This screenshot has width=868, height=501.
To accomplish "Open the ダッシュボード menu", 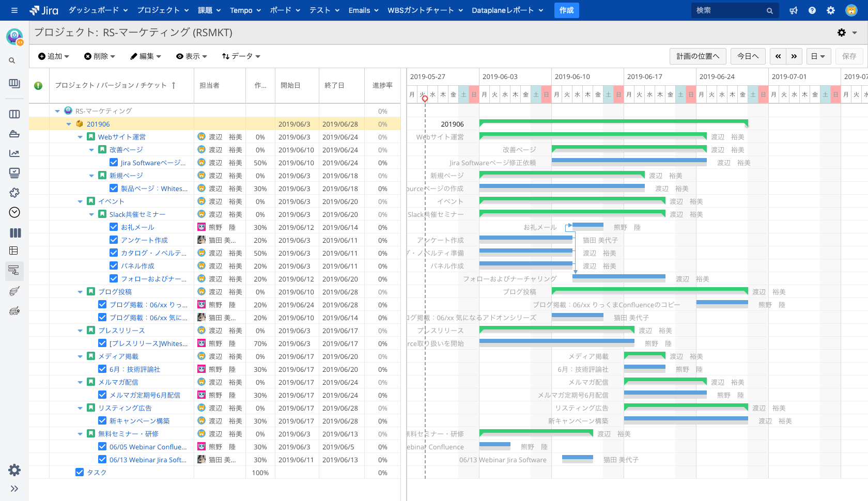I will click(x=98, y=10).
